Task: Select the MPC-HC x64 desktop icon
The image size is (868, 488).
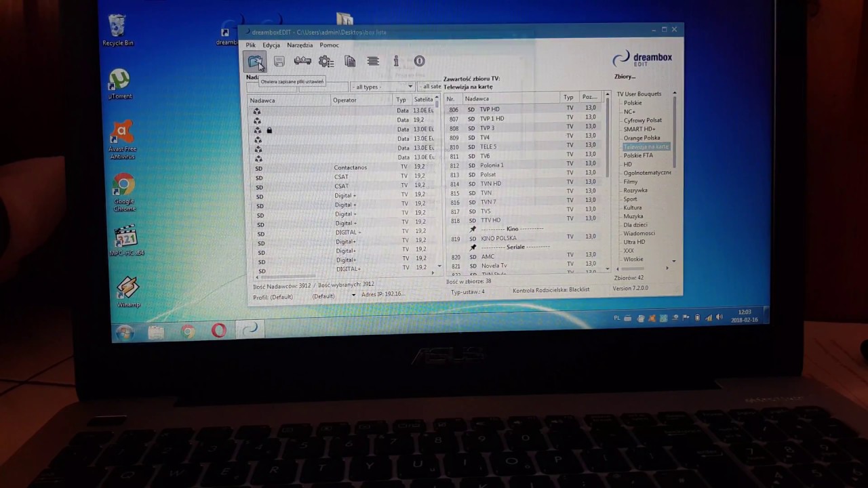Action: point(126,241)
